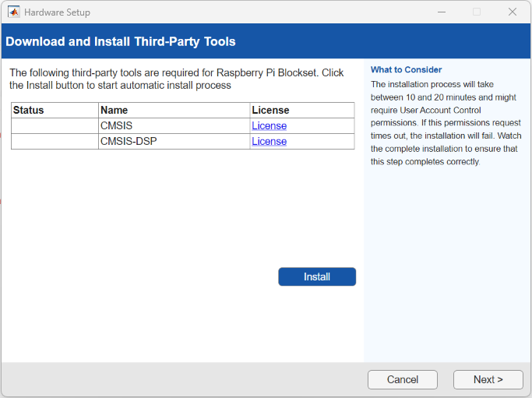Click the Download and Install Third-Party Tools banner
The width and height of the screenshot is (532, 398).
[x=121, y=41]
